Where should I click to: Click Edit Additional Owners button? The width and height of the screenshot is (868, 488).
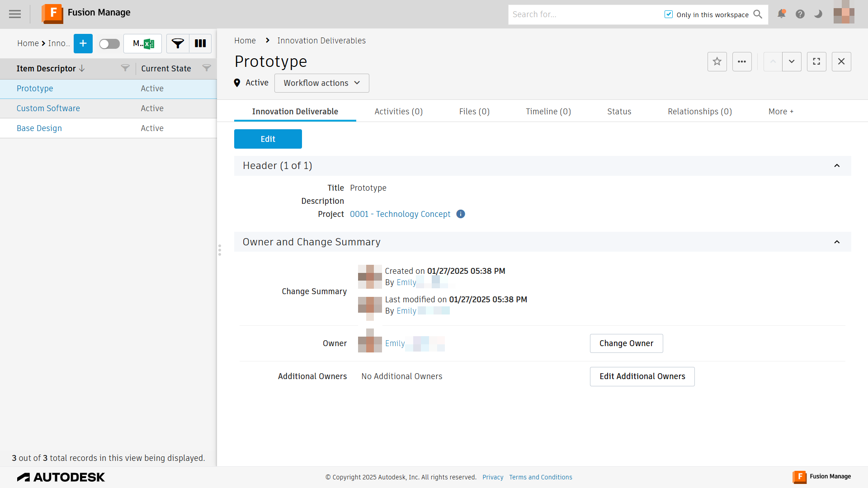[x=642, y=376]
